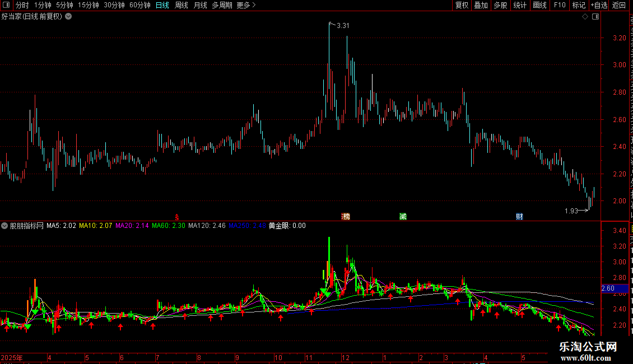The width and height of the screenshot is (633, 364).
Task: Switch to 15分钟 period
Action: 89,5
